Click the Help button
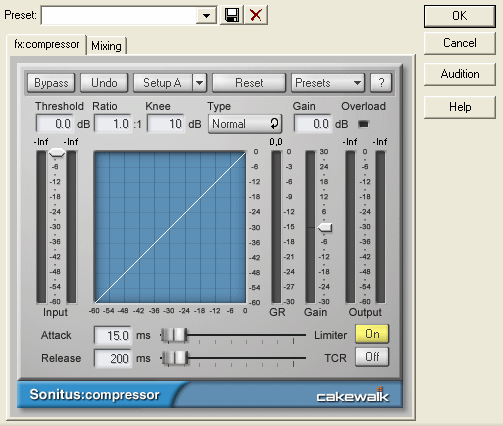The width and height of the screenshot is (503, 426). click(460, 107)
